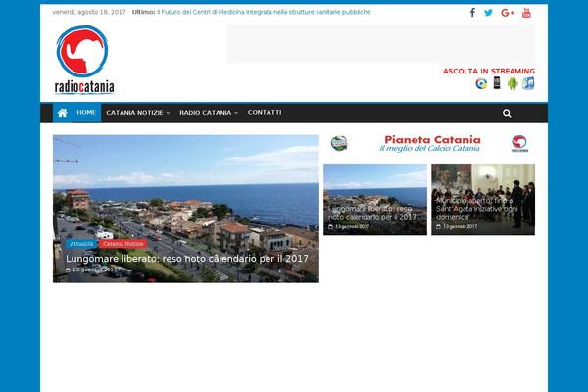Screen dimensions: 588x392
Task: Click the ASCOLTA IN STREAMING label
Action: [489, 71]
